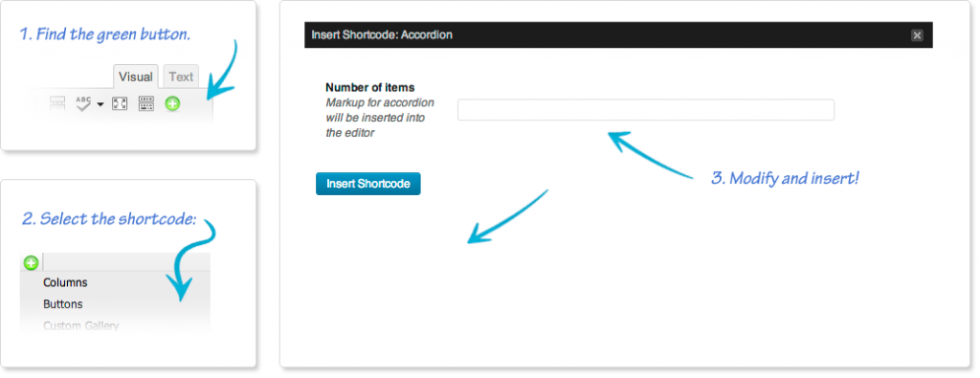The height and width of the screenshot is (378, 980).
Task: Open the spellcheck language dropdown arrow
Action: [x=100, y=104]
